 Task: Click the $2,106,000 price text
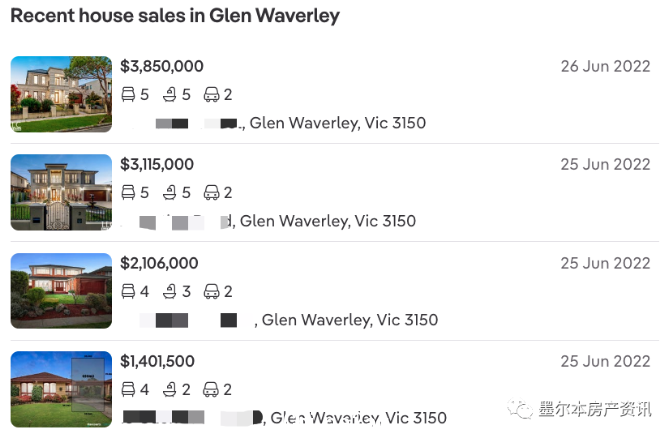coord(159,263)
